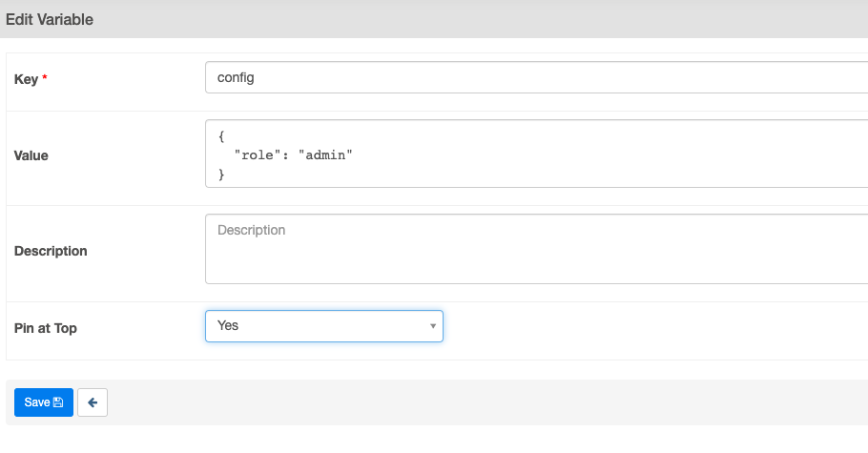Click the Value field label
This screenshot has height=453, width=868.
pyautogui.click(x=31, y=155)
